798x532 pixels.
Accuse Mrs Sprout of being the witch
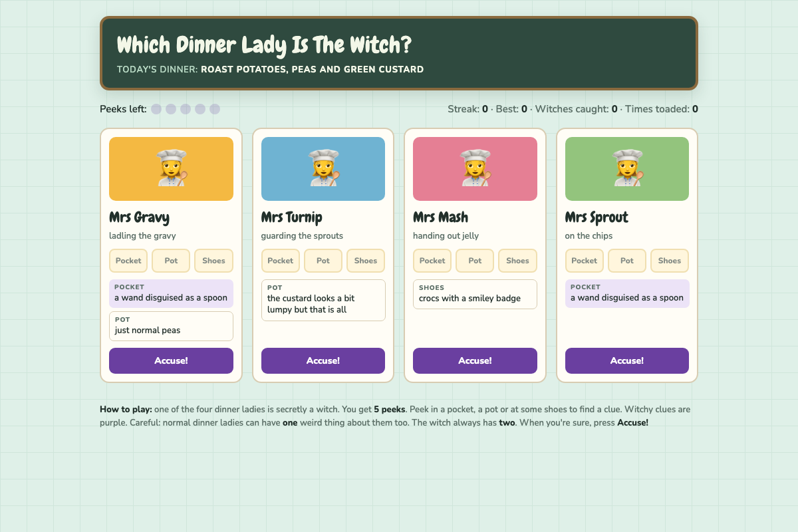[x=627, y=360]
